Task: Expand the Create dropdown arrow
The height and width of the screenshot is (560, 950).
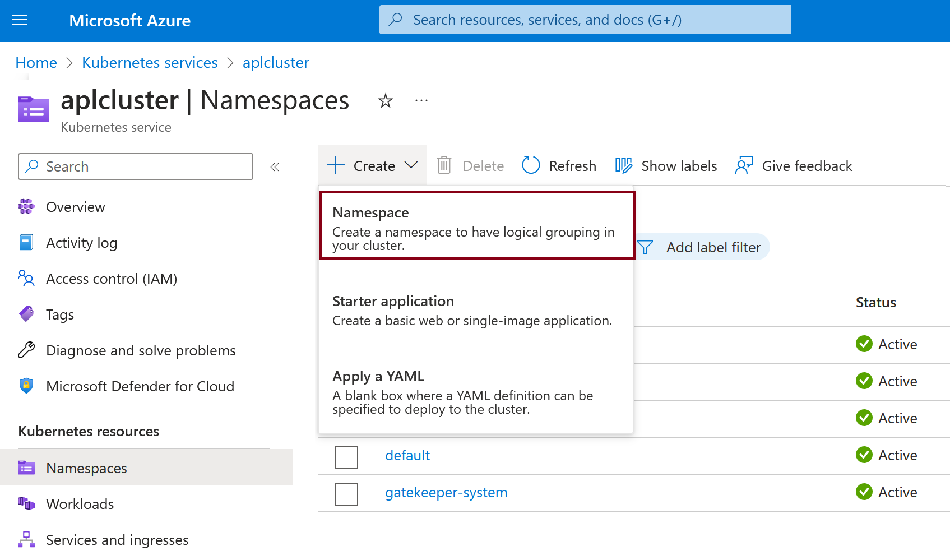Action: (x=411, y=165)
